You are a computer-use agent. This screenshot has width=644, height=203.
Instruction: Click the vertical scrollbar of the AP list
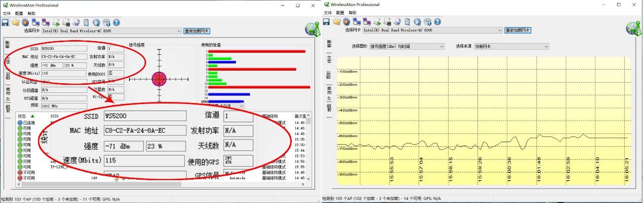coord(309,147)
